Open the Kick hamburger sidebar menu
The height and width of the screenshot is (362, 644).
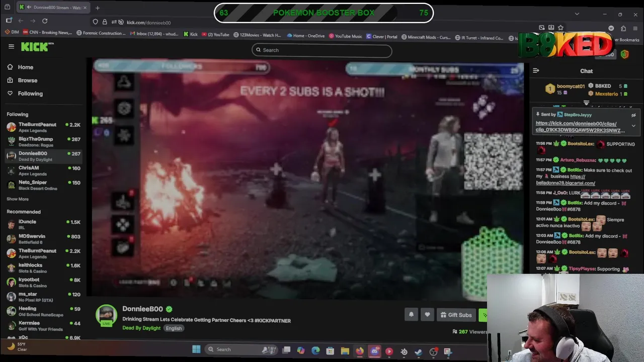click(11, 47)
